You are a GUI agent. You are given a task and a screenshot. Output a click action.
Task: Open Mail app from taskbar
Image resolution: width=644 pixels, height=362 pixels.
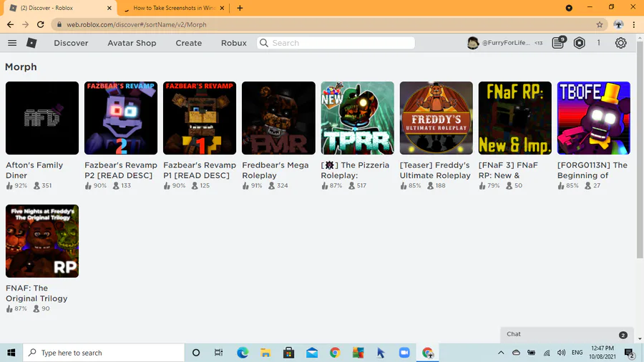click(312, 353)
